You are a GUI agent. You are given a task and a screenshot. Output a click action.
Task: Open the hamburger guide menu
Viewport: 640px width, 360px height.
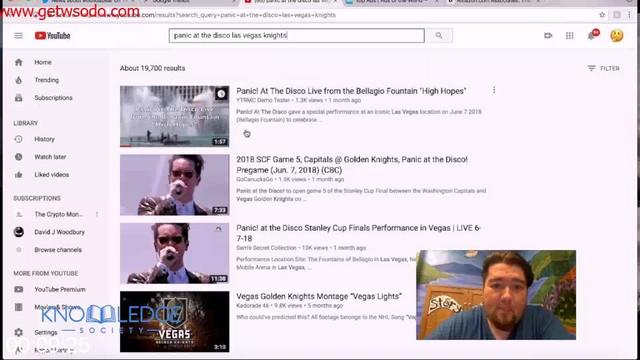[x=18, y=36]
